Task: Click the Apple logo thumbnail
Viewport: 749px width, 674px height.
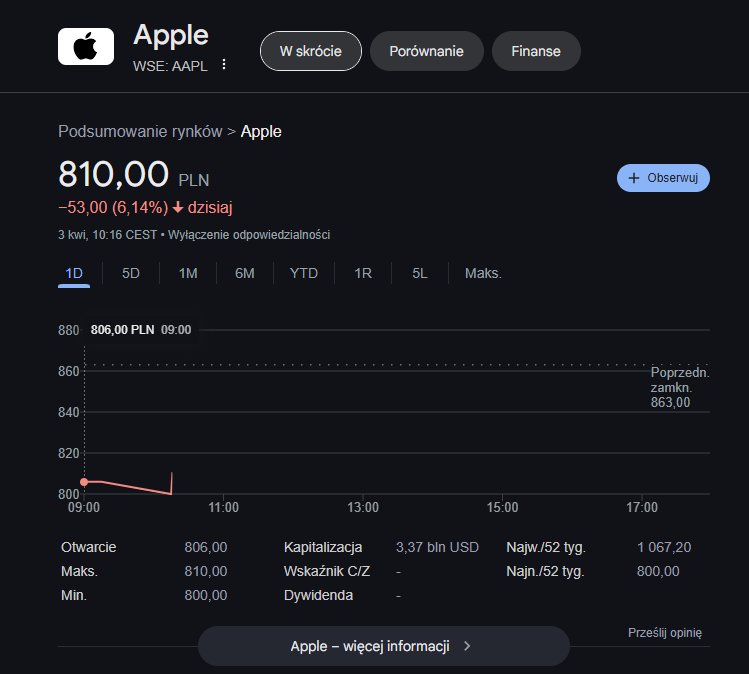Action: point(86,46)
